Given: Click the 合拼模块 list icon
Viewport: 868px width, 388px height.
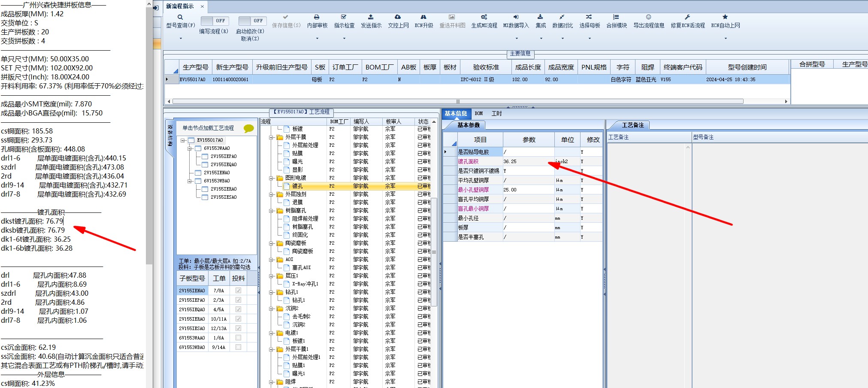Looking at the screenshot, I should coord(616,17).
